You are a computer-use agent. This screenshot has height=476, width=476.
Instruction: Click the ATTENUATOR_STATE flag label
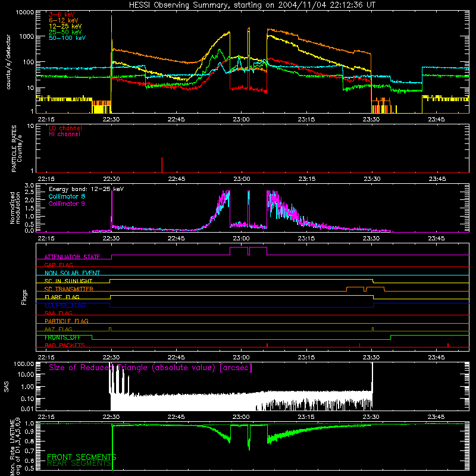coord(72,257)
